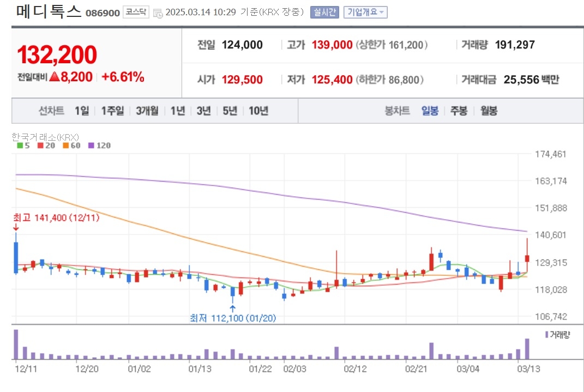This screenshot has height=392, width=584.
Task: Click the 최저 112,100 (01/20) chart label
Action: [233, 318]
